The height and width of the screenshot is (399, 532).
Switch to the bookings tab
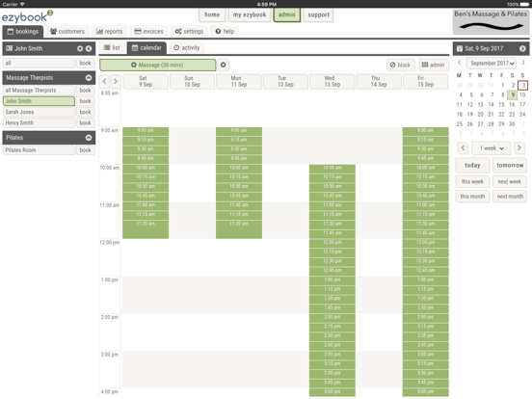click(23, 32)
